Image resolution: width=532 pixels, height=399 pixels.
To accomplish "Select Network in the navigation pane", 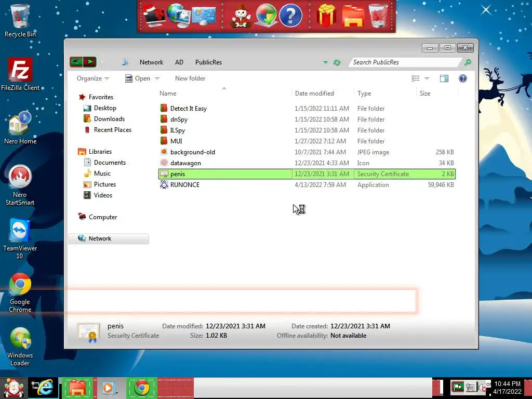I will [109, 238].
